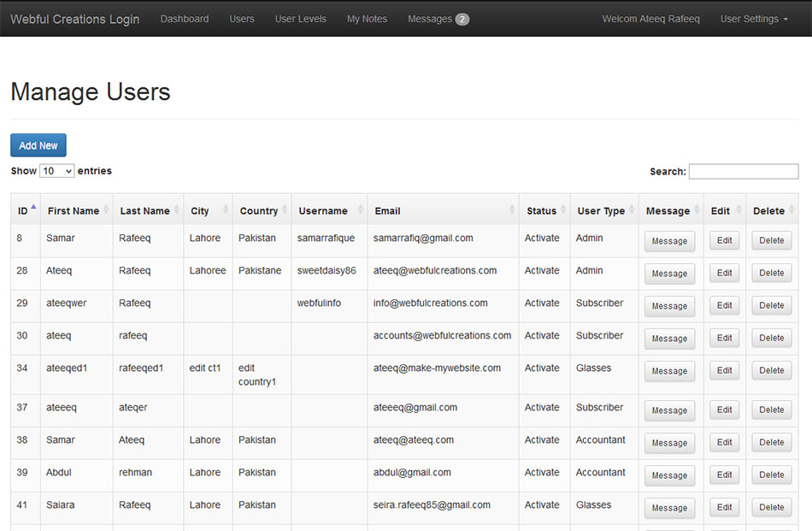
Task: Expand the User Settings menu
Action: (x=753, y=19)
